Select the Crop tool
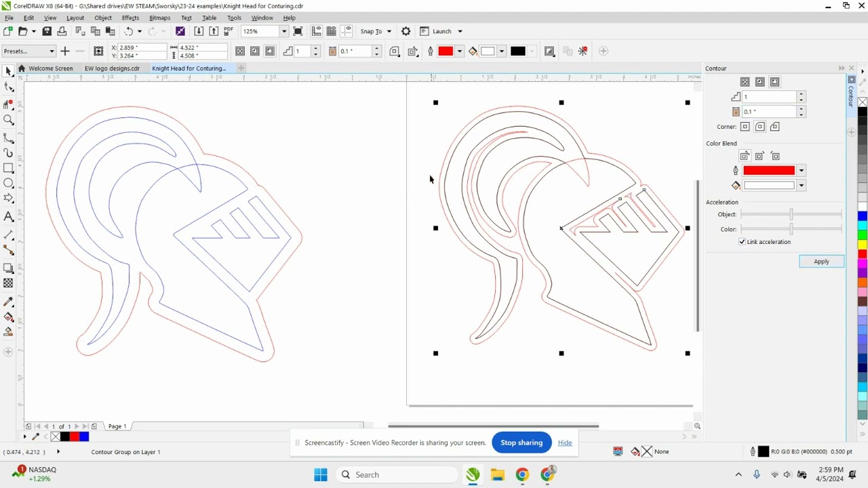 point(8,104)
